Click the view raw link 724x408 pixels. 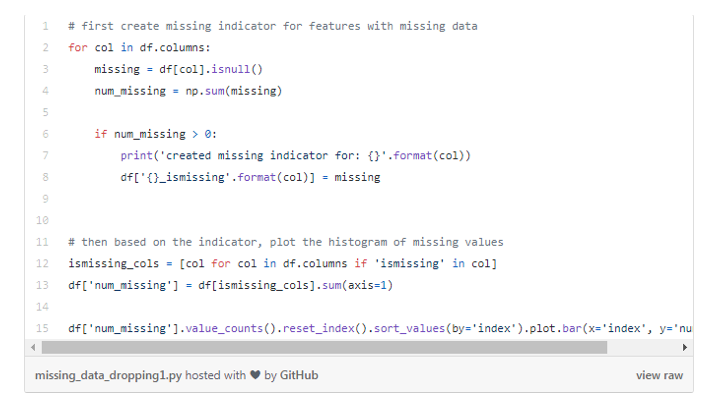pos(659,376)
